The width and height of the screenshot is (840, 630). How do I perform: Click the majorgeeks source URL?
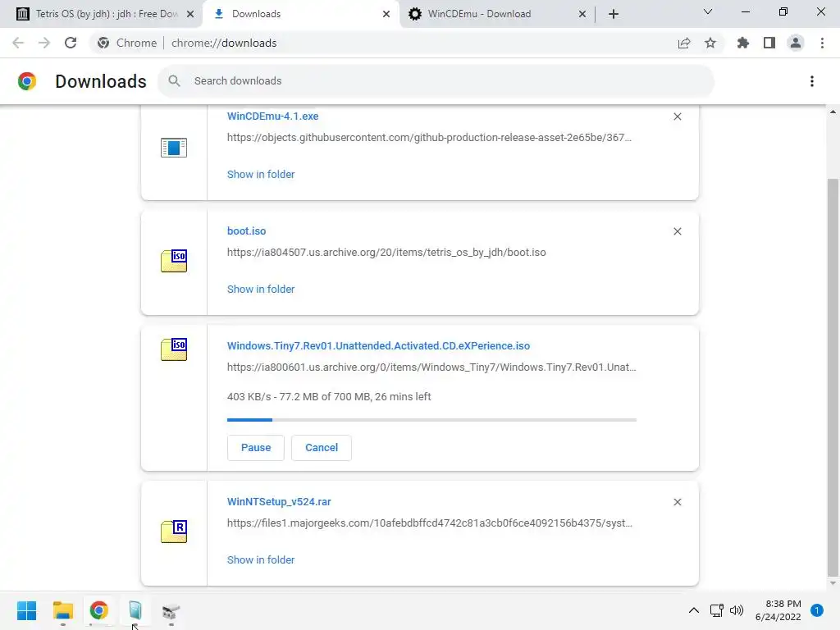click(430, 523)
